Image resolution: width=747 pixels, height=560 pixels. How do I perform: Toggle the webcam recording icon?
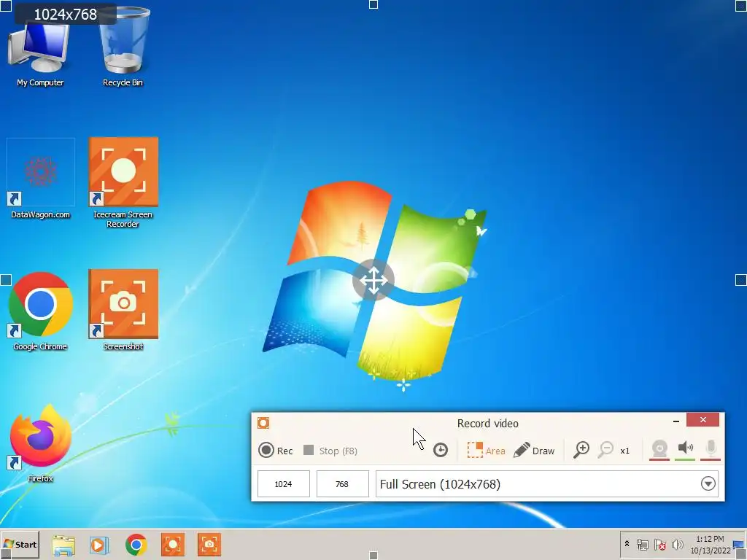(x=659, y=449)
